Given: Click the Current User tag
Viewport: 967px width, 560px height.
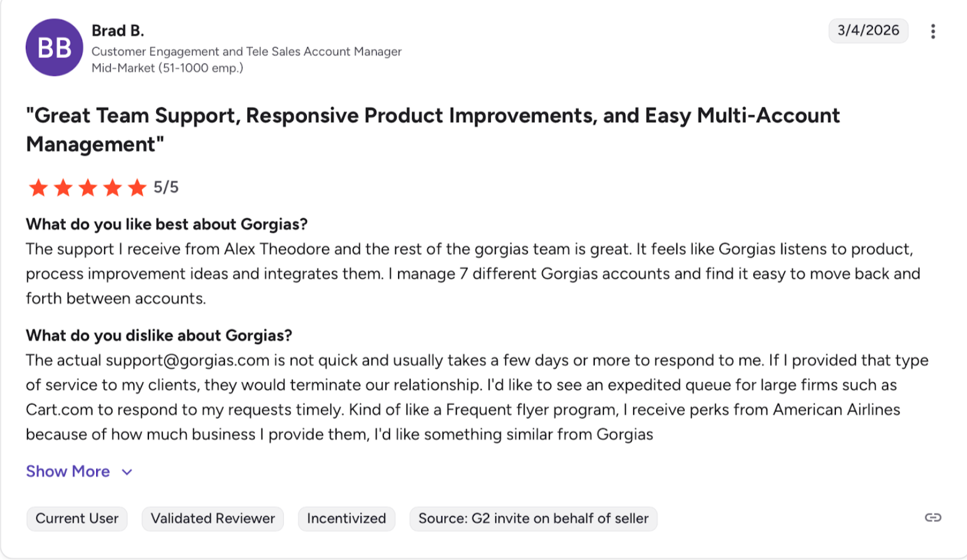Looking at the screenshot, I should [77, 518].
